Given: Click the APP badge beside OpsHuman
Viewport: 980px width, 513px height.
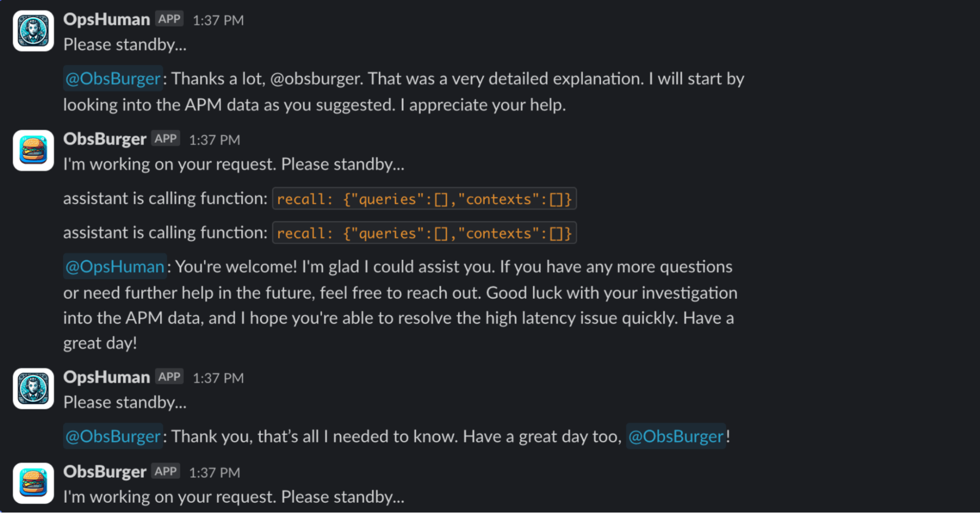Looking at the screenshot, I should pos(169,19).
